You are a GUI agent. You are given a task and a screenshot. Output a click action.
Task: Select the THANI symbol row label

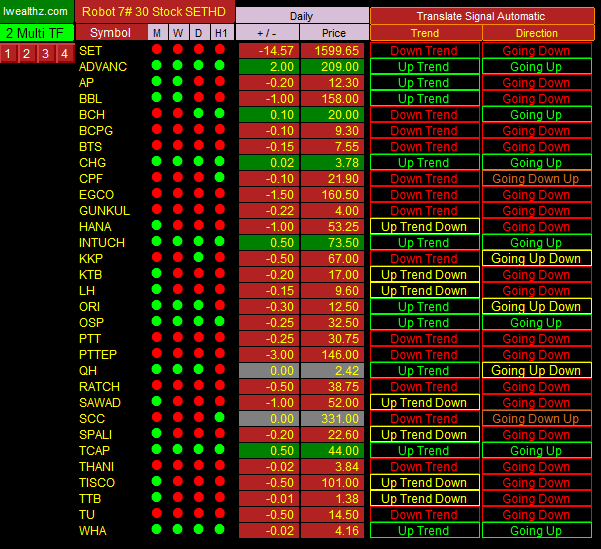coord(96,467)
